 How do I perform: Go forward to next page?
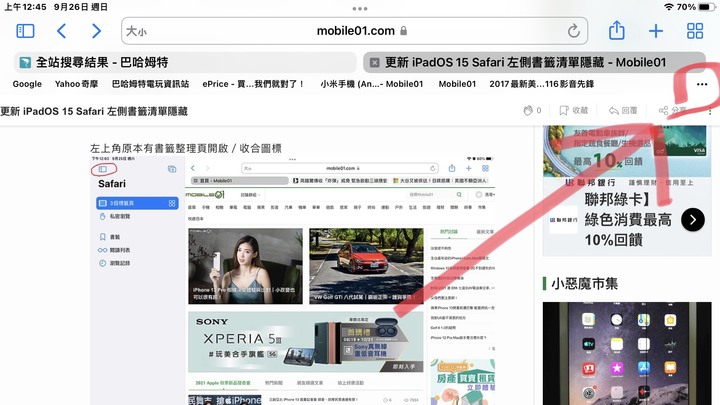click(x=96, y=31)
